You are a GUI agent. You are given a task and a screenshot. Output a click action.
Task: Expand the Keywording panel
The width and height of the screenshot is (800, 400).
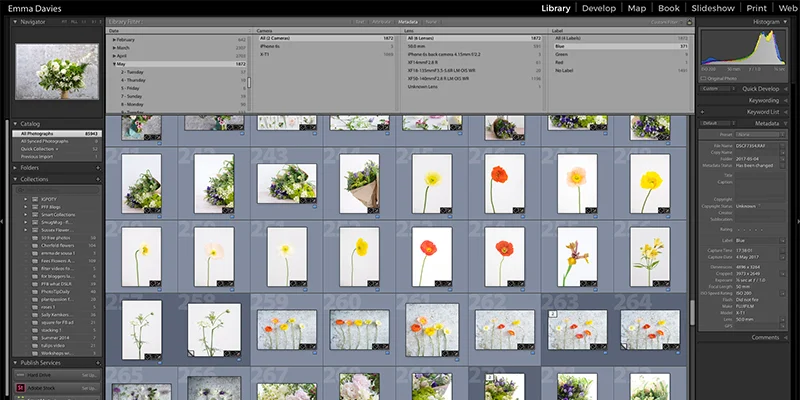(784, 101)
